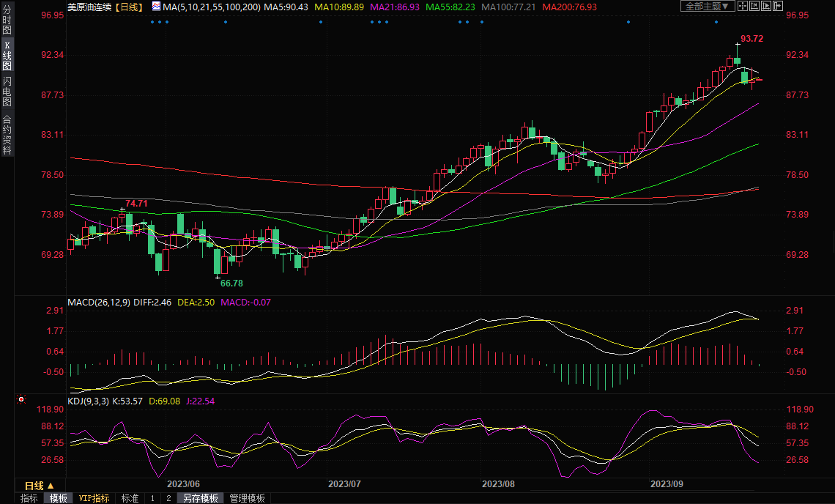The width and height of the screenshot is (835, 504).
Task: Click the 【日线】 period label in chart title
Action: click(x=132, y=6)
